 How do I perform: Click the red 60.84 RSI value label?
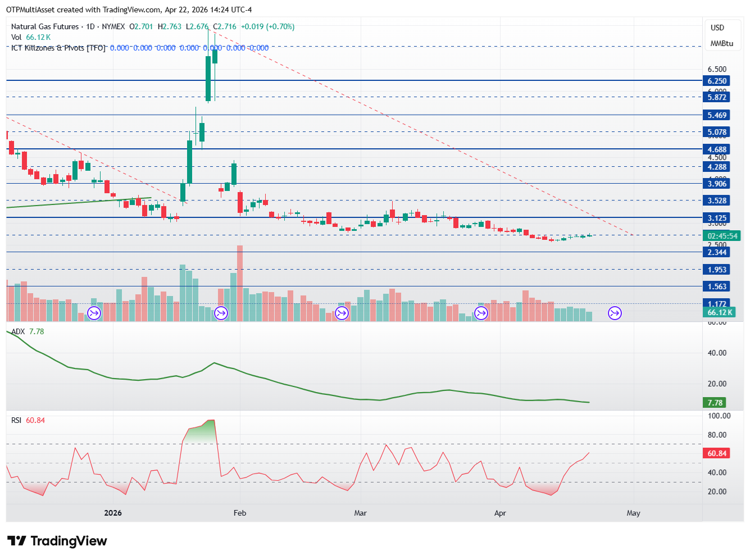point(717,453)
